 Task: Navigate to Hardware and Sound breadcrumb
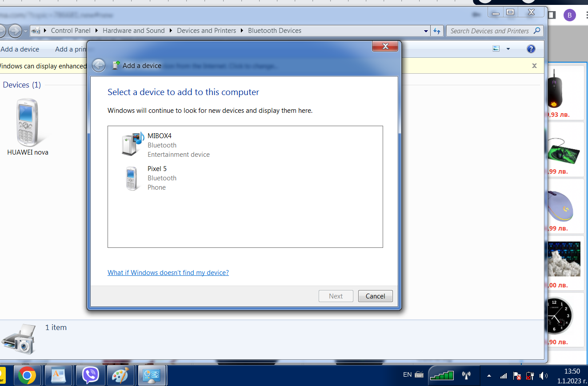click(x=133, y=31)
